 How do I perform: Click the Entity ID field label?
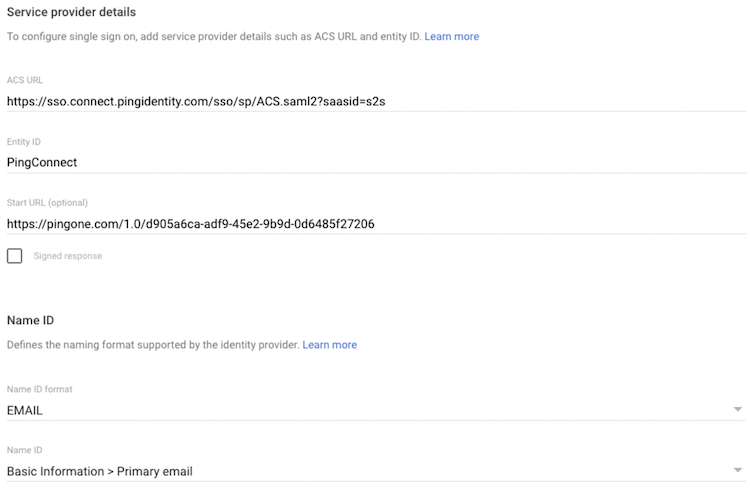point(24,142)
